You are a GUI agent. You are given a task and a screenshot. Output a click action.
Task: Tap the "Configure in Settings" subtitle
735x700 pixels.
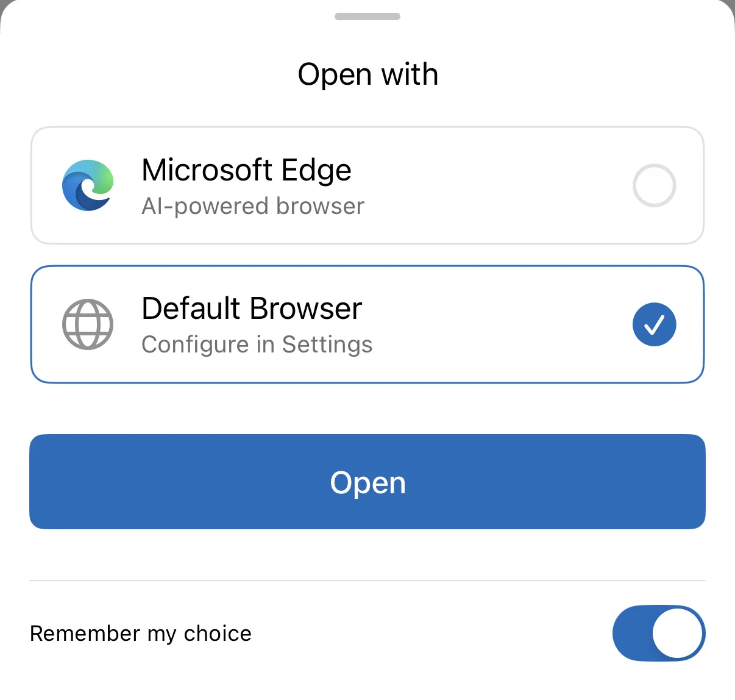257,345
